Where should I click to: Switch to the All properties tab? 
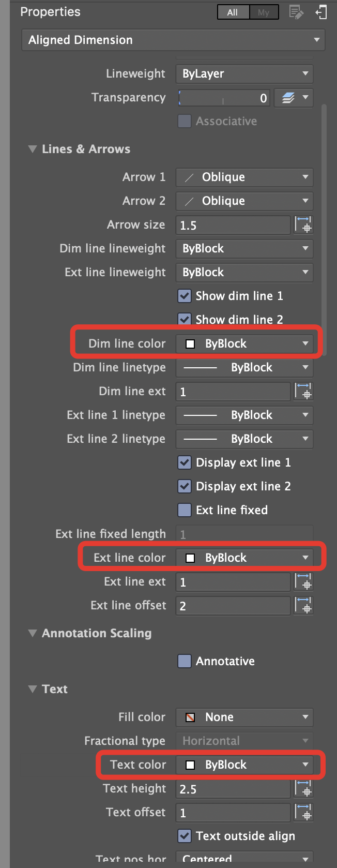pos(233,12)
